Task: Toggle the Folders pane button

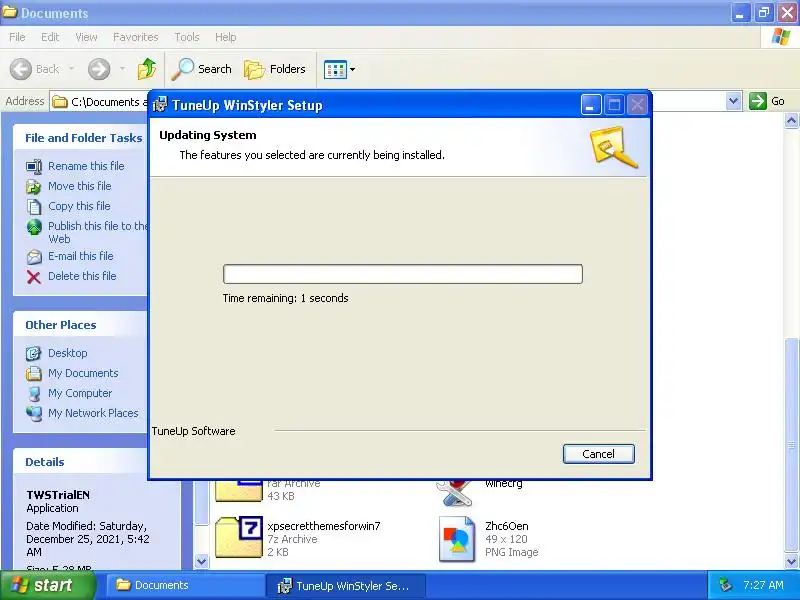Action: click(275, 69)
